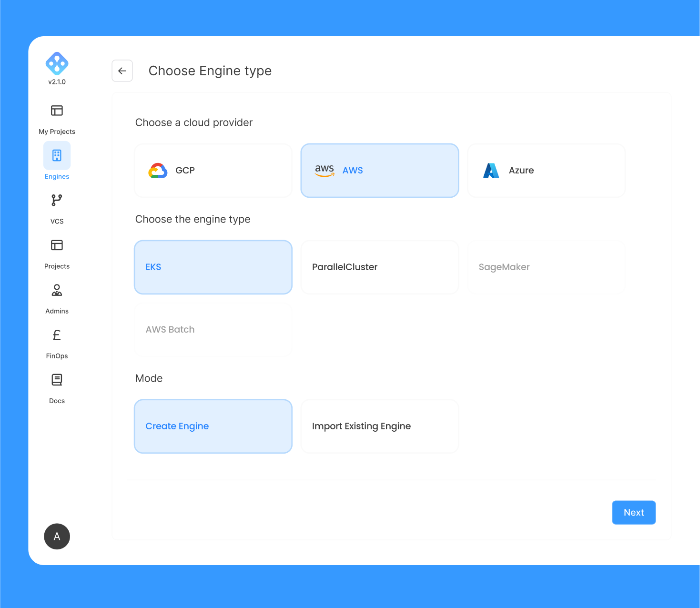Select the SageMaker engine type
700x608 pixels.
(546, 267)
